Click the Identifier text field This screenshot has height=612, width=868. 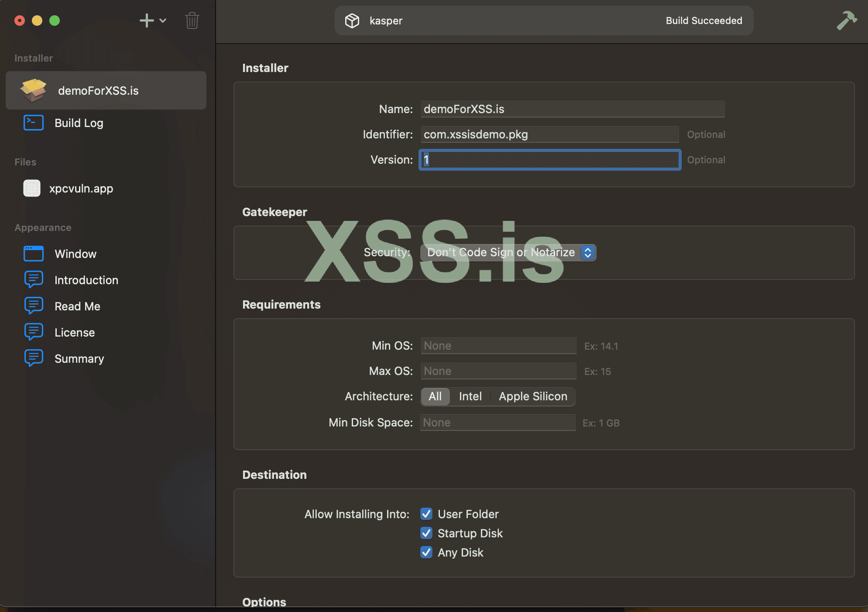pyautogui.click(x=549, y=134)
